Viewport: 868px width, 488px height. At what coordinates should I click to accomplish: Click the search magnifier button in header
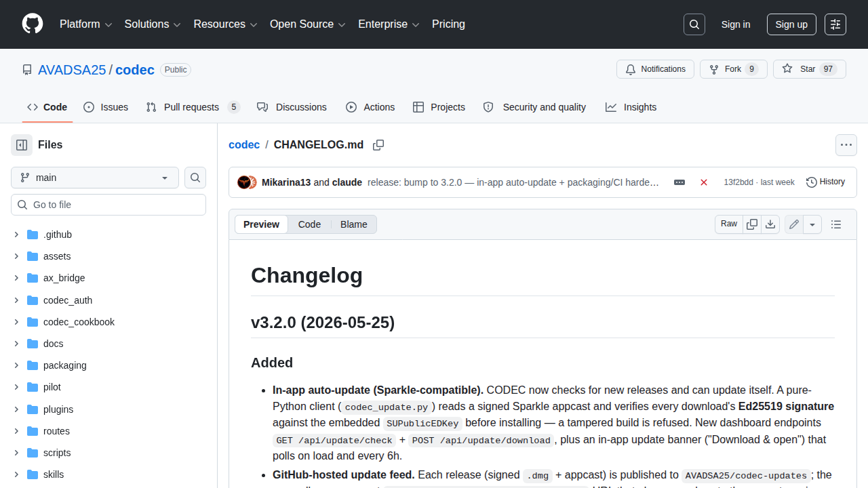694,24
